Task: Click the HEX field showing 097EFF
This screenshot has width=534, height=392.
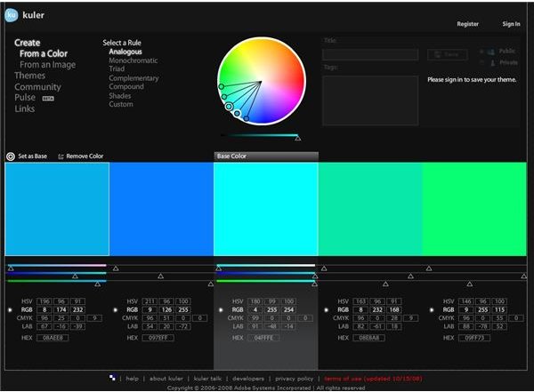Action: click(x=158, y=338)
